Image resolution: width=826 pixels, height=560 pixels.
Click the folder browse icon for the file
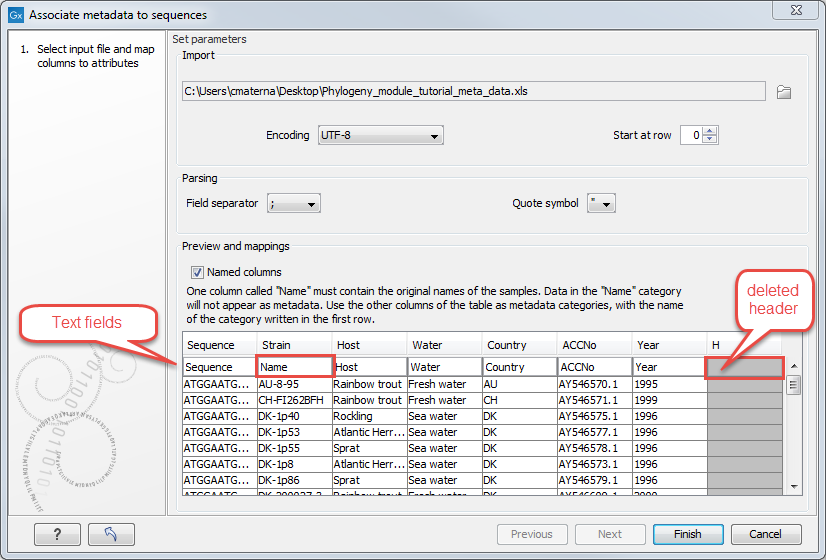[x=784, y=92]
